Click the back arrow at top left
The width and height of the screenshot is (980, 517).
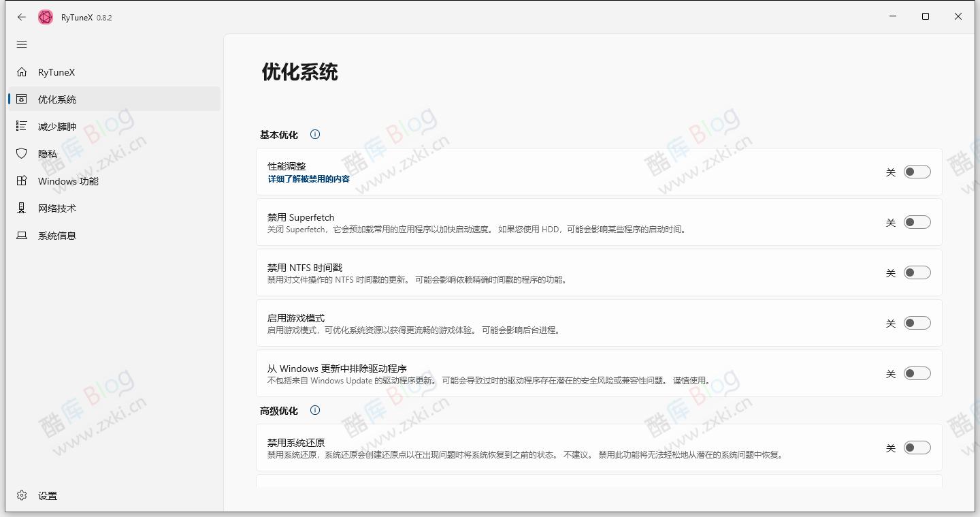(21, 16)
